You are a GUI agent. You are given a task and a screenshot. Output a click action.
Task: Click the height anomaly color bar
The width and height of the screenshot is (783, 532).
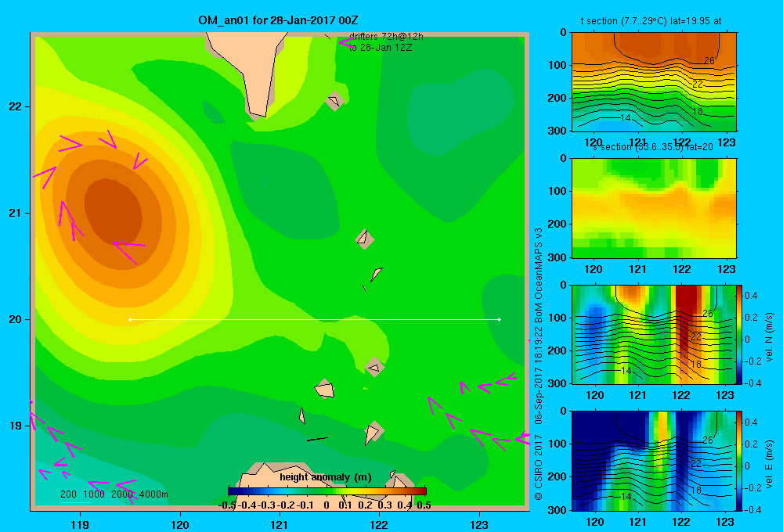[327, 491]
